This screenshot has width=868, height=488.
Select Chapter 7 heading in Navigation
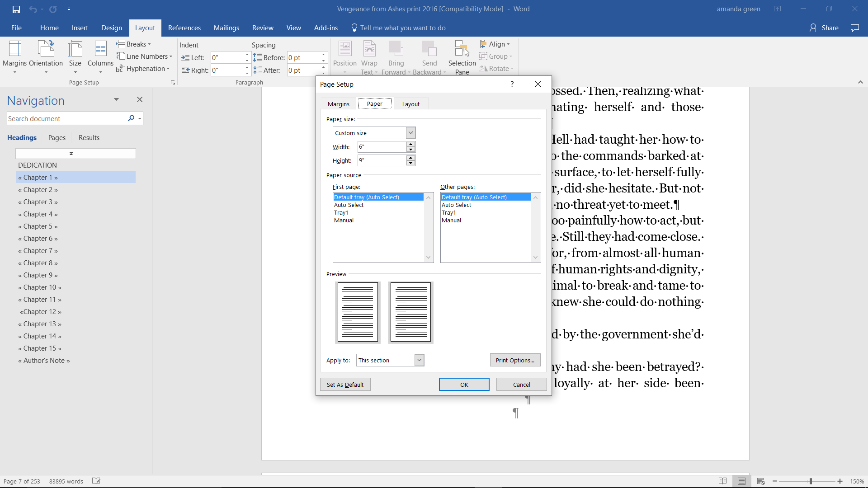[38, 251]
